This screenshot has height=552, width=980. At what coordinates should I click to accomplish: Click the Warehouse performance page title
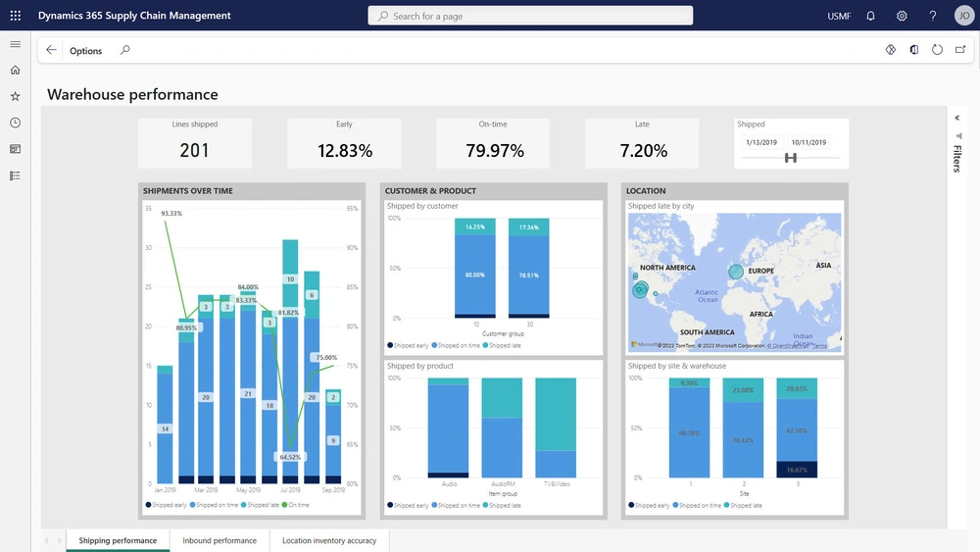click(132, 94)
